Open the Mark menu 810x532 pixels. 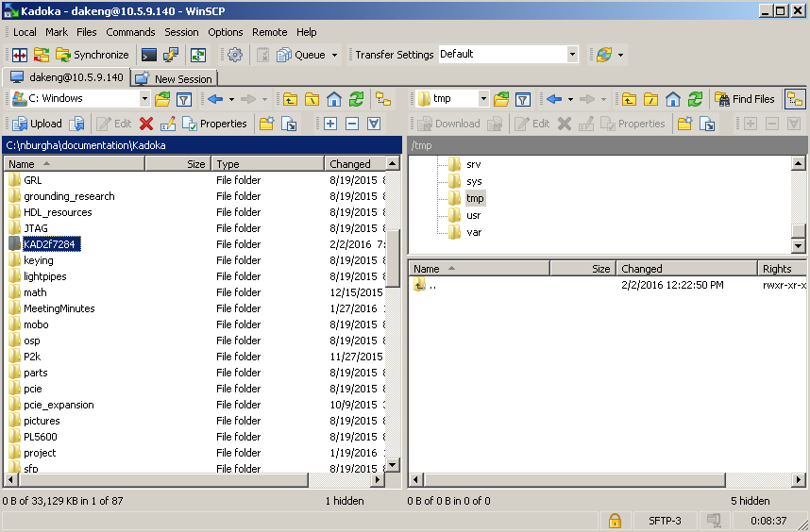[57, 32]
